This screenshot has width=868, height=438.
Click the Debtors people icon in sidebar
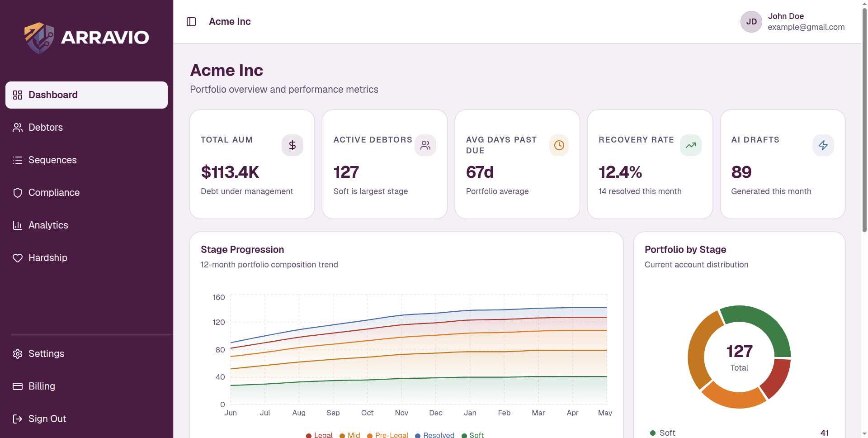18,128
